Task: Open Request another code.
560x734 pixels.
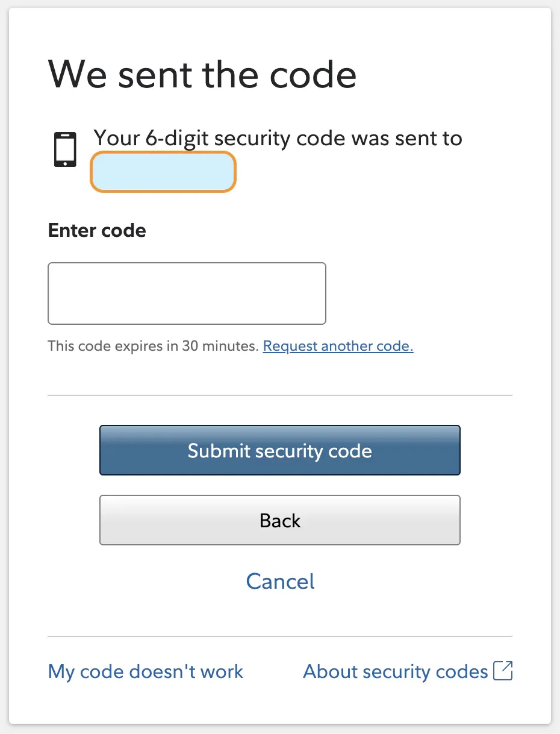Action: [338, 346]
